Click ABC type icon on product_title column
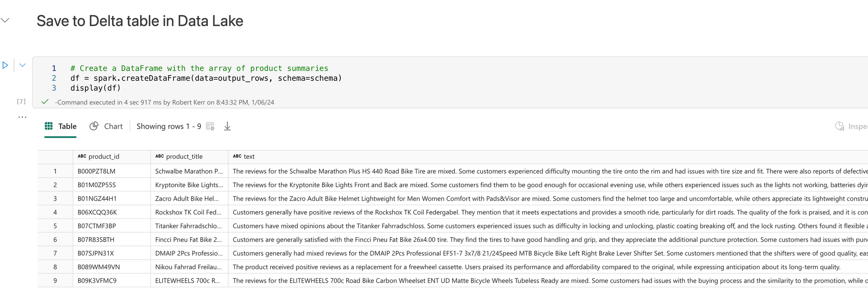 pos(159,156)
